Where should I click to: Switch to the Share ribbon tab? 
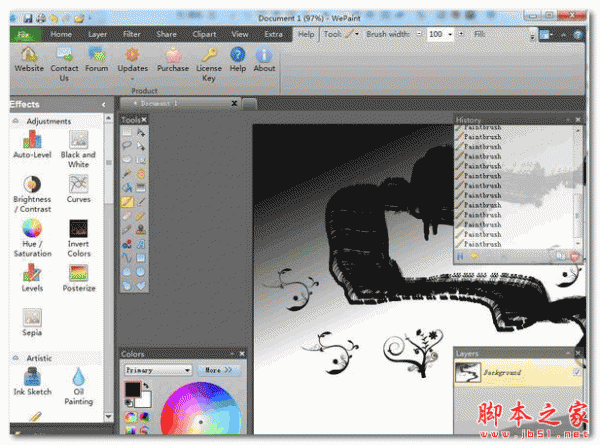click(166, 34)
